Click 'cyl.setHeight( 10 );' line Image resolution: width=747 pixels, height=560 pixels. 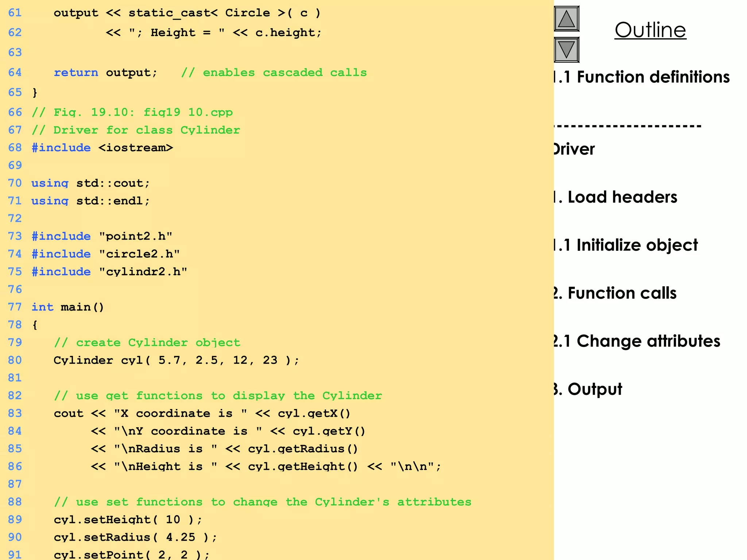pyautogui.click(x=128, y=520)
